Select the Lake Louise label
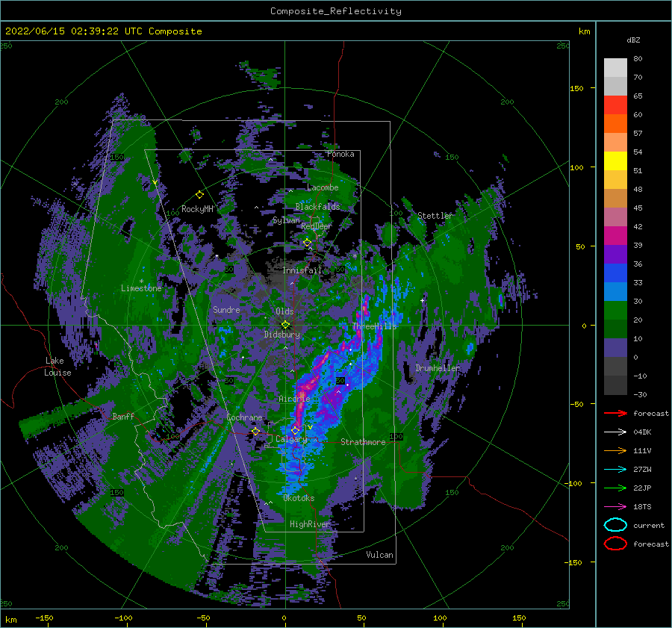Screen dimensions: 672x628 click(57, 367)
